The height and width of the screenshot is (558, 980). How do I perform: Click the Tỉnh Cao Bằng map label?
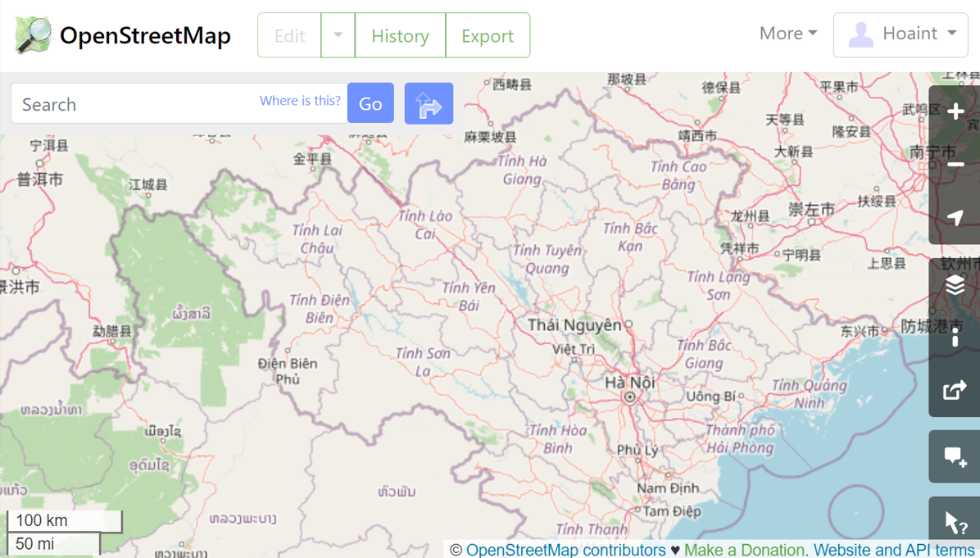click(678, 175)
